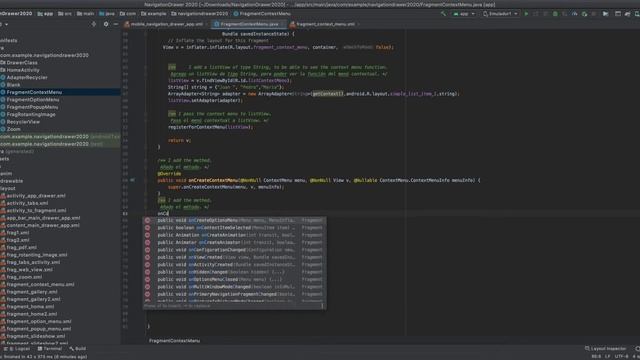
Task: Click the 'navigationdrawer2020' breadcrumb
Action: (x=199, y=14)
